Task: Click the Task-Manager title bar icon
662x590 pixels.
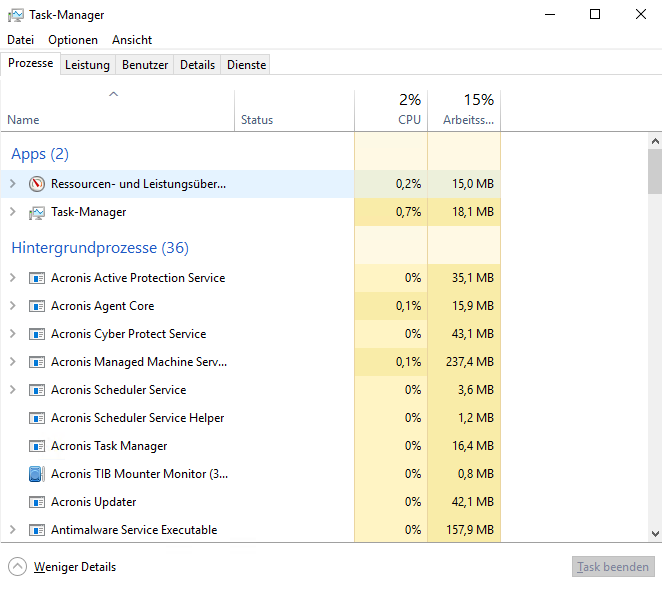Action: [x=16, y=15]
